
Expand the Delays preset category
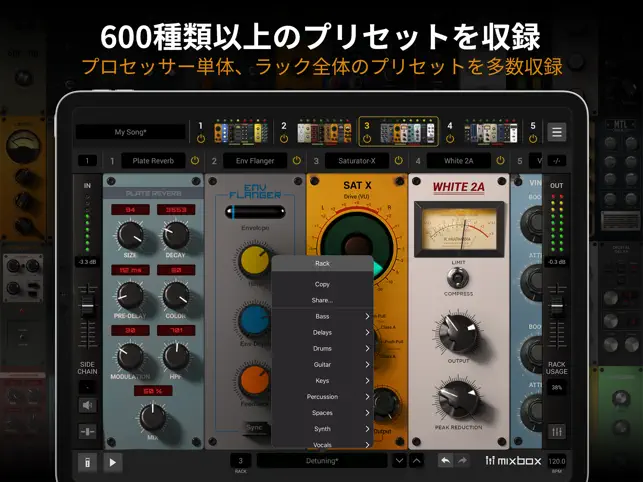[322, 332]
